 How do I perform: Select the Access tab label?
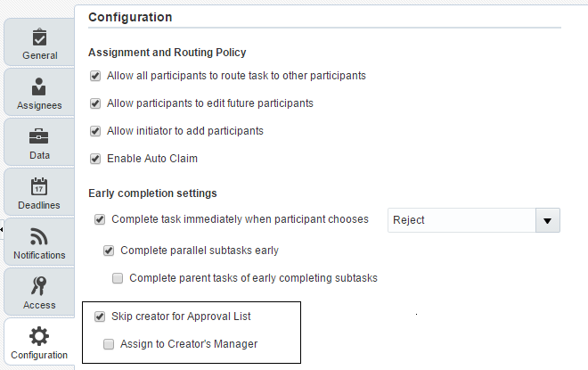click(x=39, y=305)
